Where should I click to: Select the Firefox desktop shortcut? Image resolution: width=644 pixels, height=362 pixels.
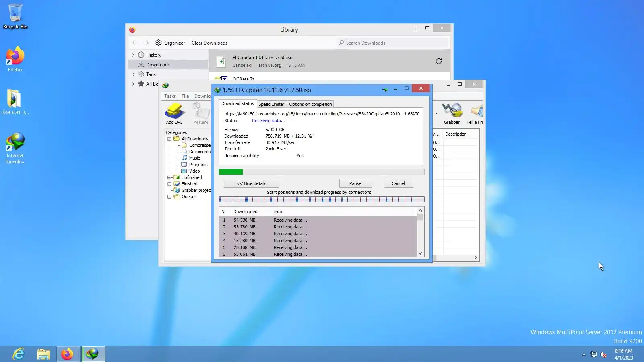click(x=15, y=59)
